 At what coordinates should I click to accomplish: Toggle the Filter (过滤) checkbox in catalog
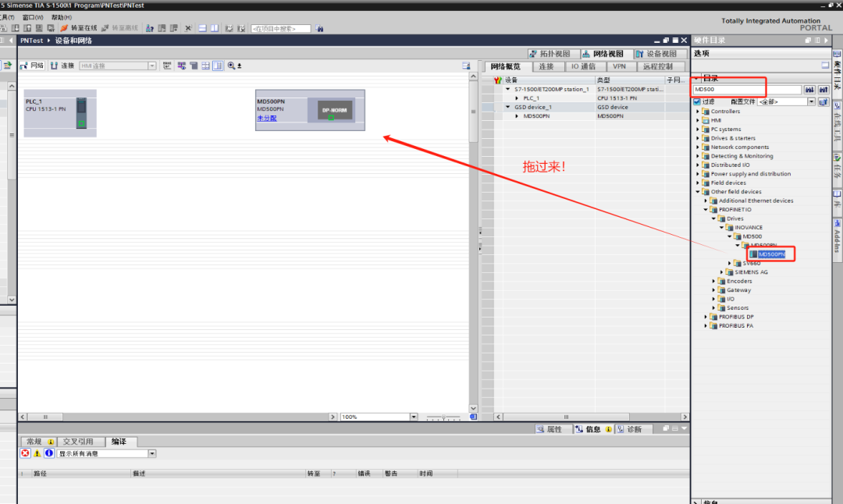[697, 101]
